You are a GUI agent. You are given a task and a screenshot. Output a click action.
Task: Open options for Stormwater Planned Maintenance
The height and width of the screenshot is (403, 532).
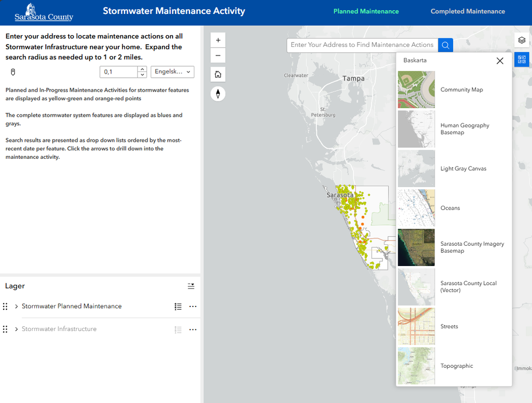193,307
